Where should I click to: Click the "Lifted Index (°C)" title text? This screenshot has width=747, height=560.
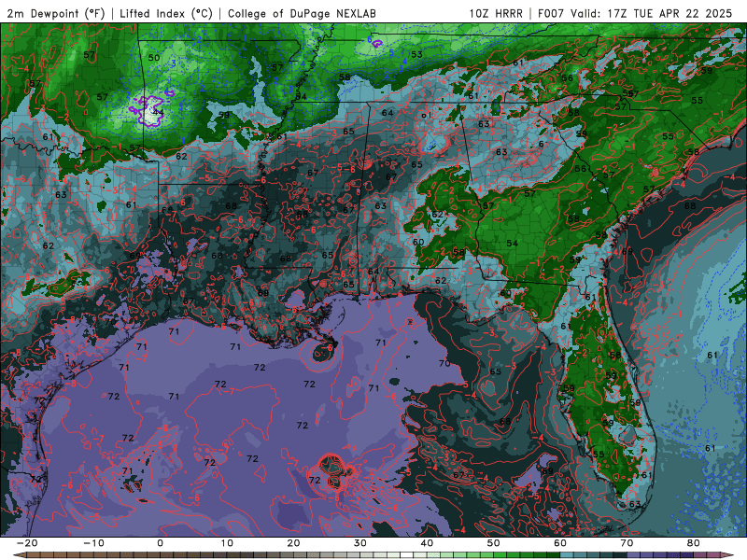[x=166, y=13]
